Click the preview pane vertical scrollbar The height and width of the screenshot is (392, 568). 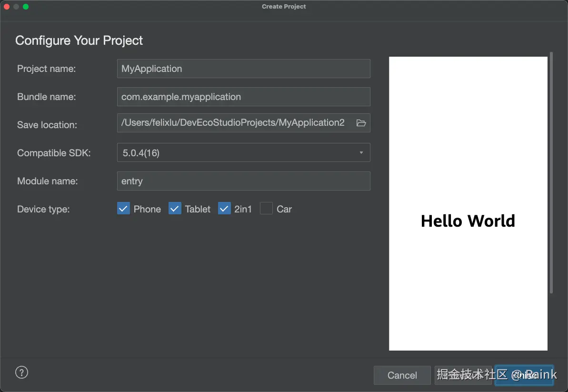pyautogui.click(x=551, y=172)
